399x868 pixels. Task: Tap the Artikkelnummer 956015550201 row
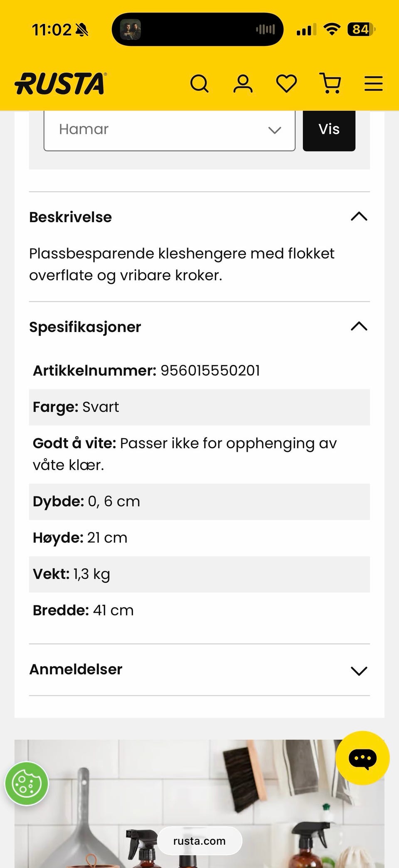coord(147,370)
